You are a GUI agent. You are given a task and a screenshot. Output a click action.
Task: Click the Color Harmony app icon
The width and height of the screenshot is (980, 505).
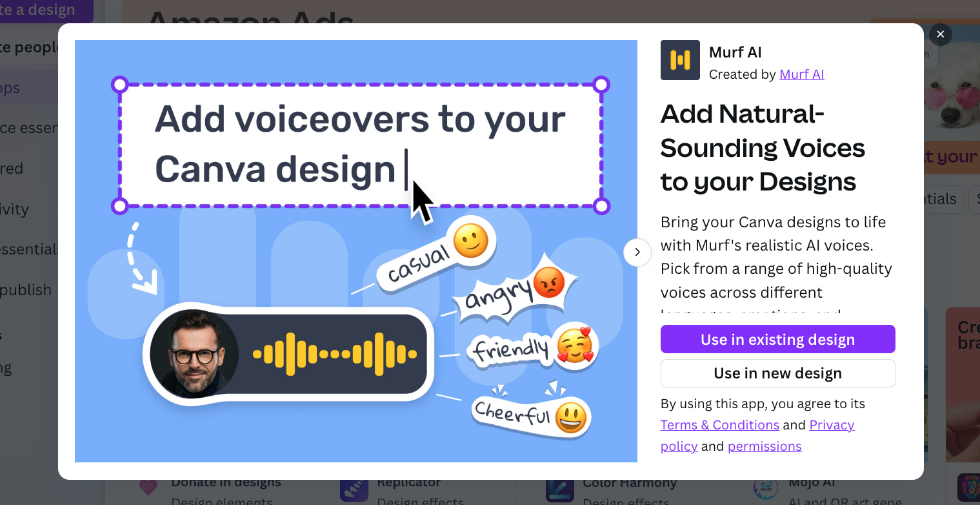pyautogui.click(x=559, y=490)
